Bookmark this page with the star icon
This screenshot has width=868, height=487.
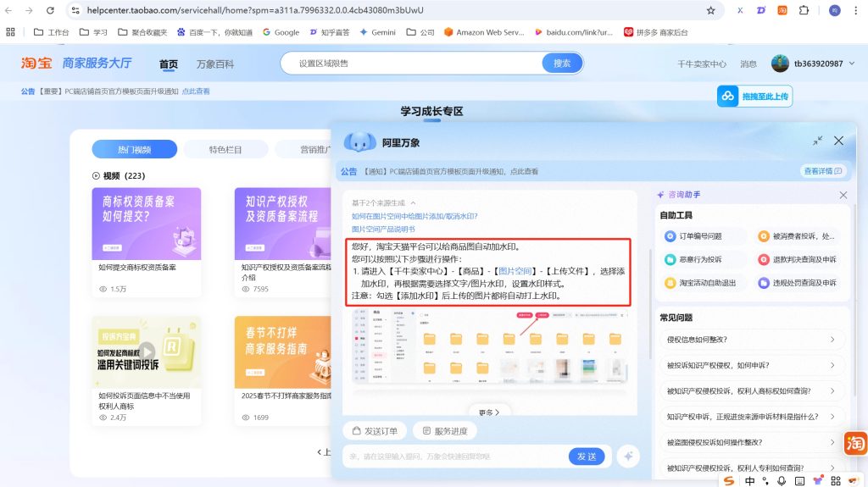click(710, 11)
